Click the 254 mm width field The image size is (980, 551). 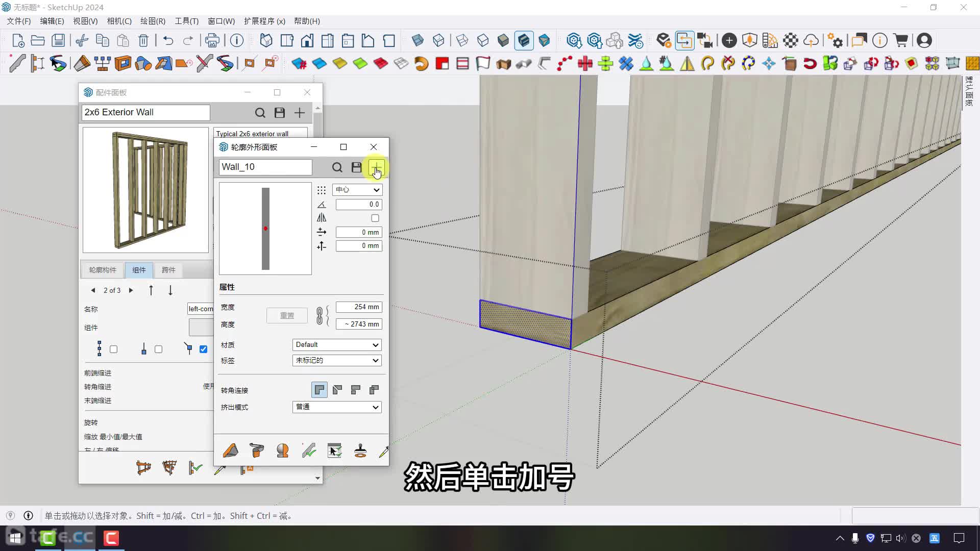pyautogui.click(x=359, y=307)
